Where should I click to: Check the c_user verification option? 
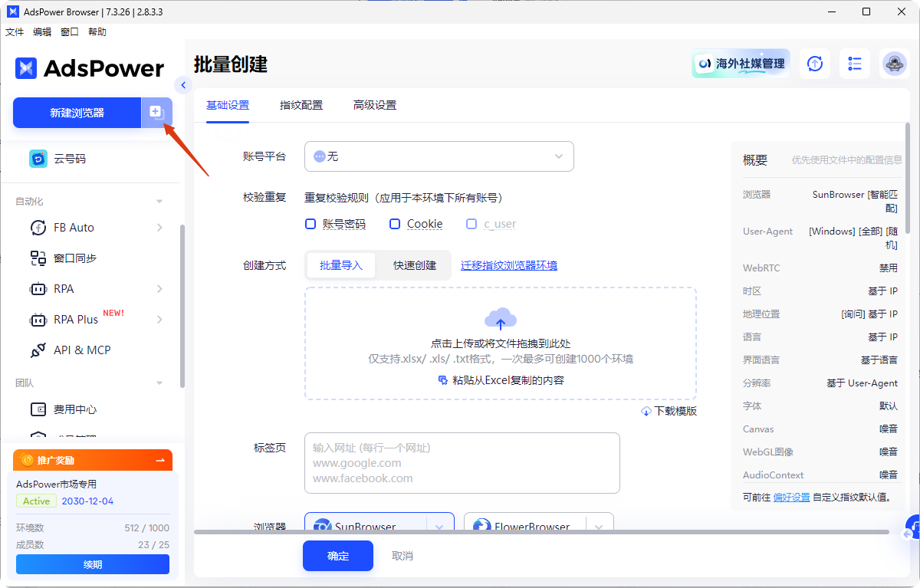click(x=472, y=223)
